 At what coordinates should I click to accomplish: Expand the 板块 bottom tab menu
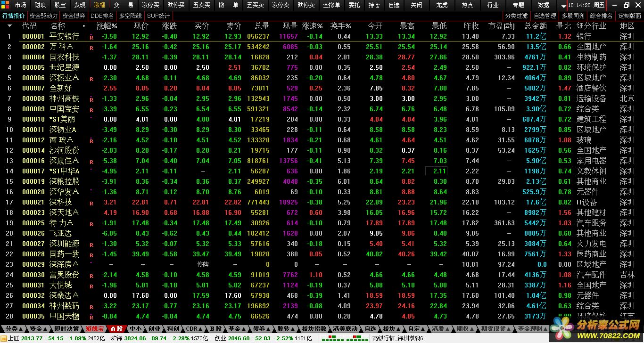[391, 328]
